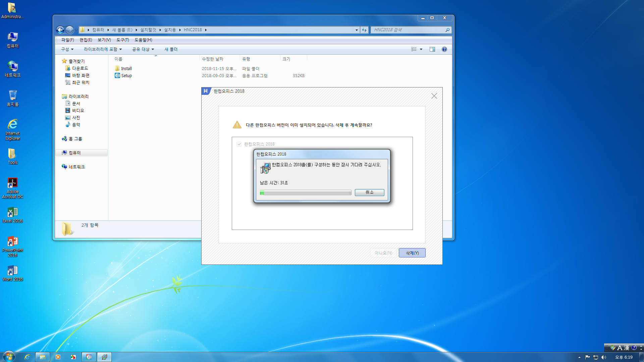Open the 파일(F) menu

coord(67,40)
